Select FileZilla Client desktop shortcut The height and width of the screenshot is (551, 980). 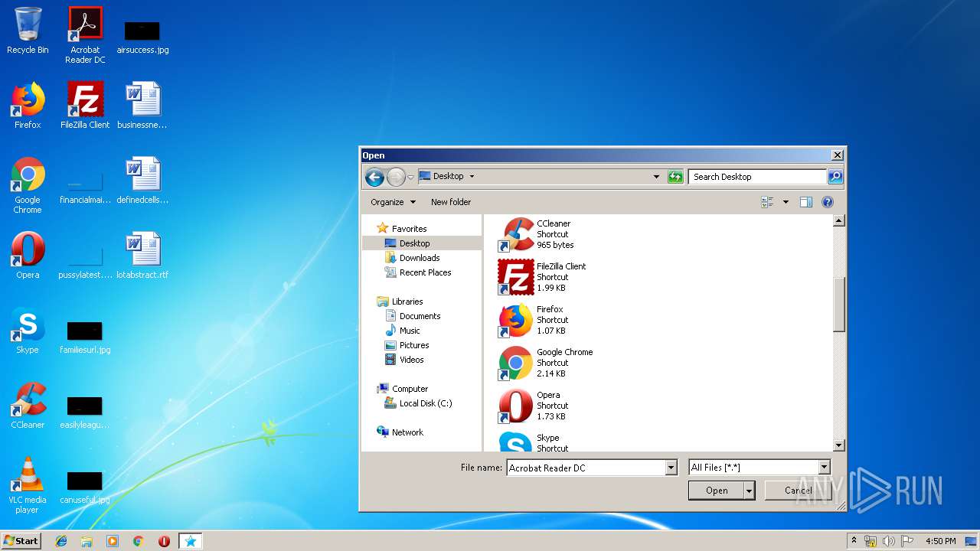(85, 106)
